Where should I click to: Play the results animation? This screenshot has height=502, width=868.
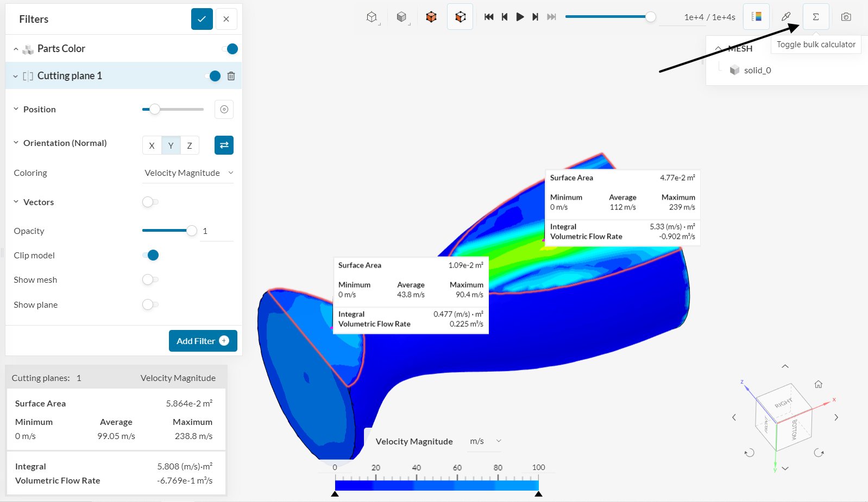click(520, 17)
